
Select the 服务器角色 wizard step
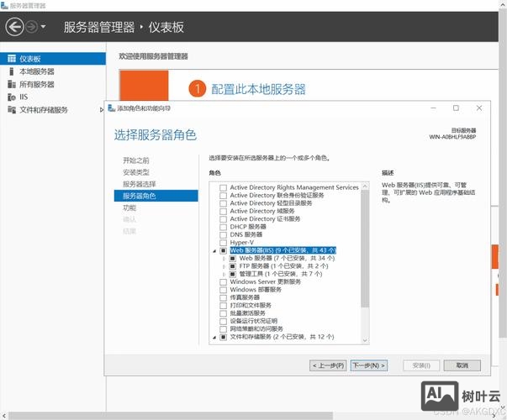pyautogui.click(x=156, y=196)
